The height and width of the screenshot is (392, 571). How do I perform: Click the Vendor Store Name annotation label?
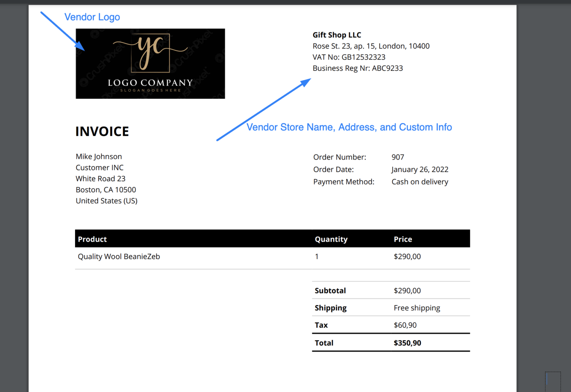coord(349,127)
